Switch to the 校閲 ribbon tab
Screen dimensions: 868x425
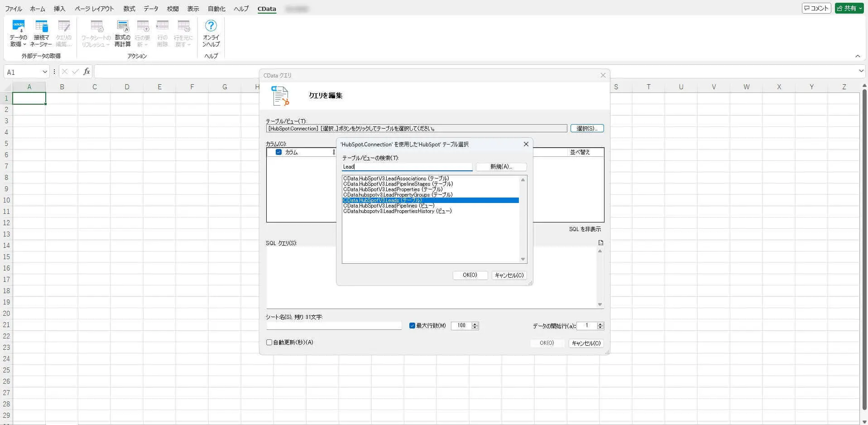(x=173, y=9)
